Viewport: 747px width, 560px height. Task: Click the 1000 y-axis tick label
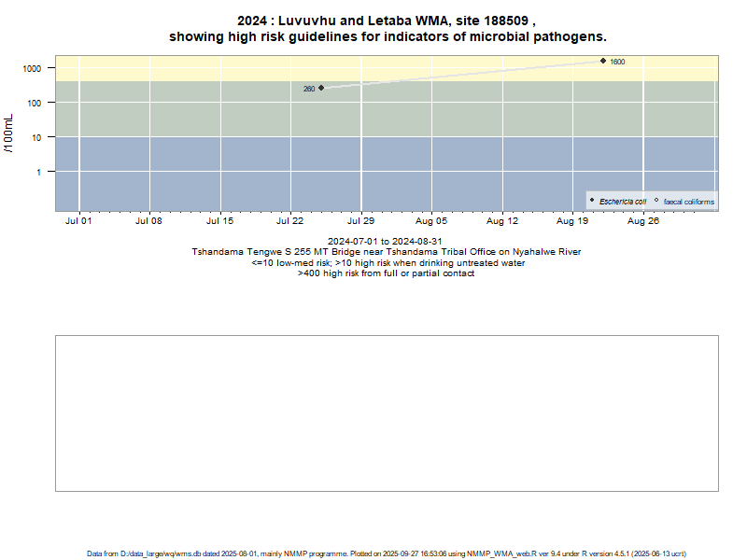(34, 69)
